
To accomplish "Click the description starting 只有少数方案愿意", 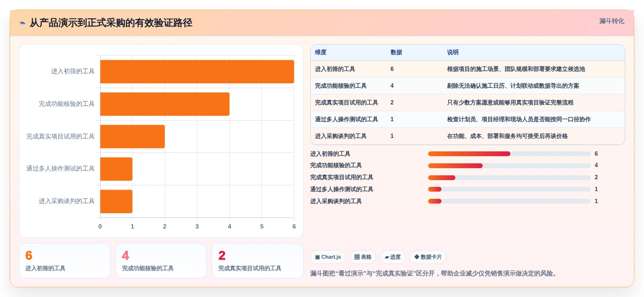I will (x=510, y=103).
